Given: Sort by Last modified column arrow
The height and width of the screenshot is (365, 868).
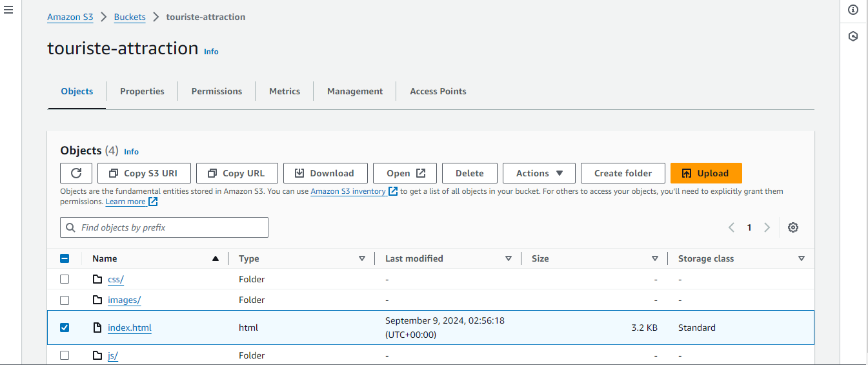Looking at the screenshot, I should pyautogui.click(x=509, y=258).
